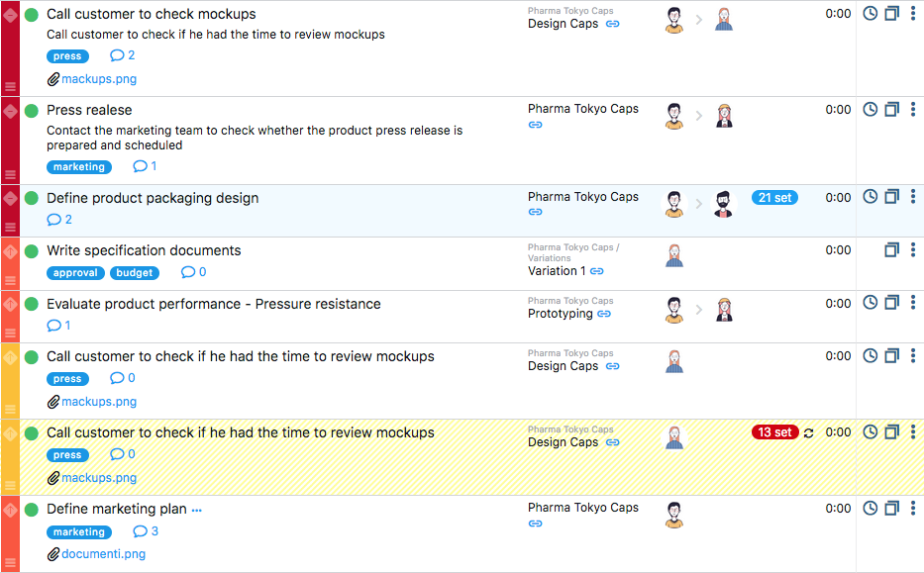Open the Variation 1 project link

556,271
